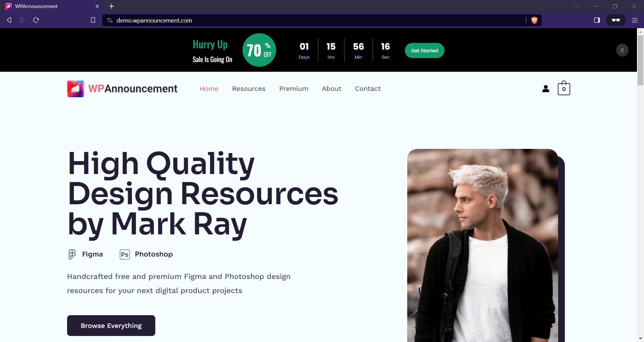Click the scrollbar down arrow
644x342 pixels.
(640, 339)
